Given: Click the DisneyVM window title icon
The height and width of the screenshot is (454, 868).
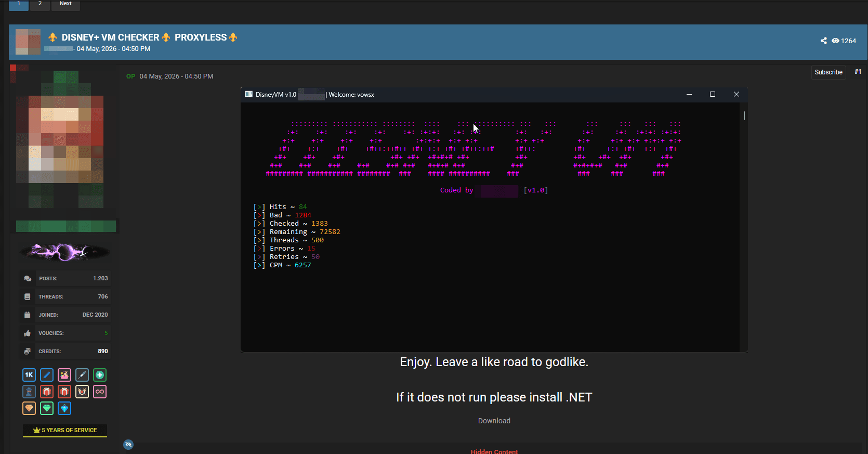Looking at the screenshot, I should point(248,95).
